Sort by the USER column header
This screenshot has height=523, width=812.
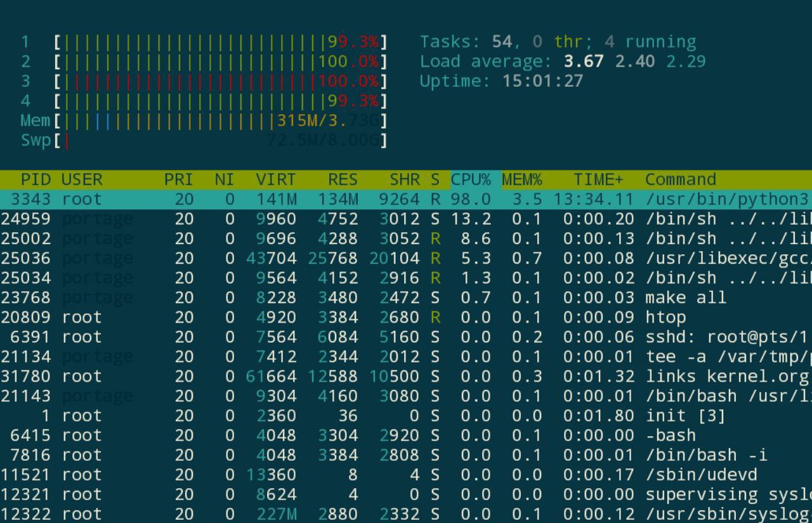[82, 179]
